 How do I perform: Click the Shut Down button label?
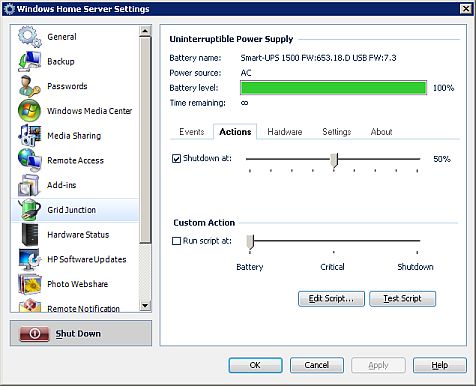click(x=78, y=334)
